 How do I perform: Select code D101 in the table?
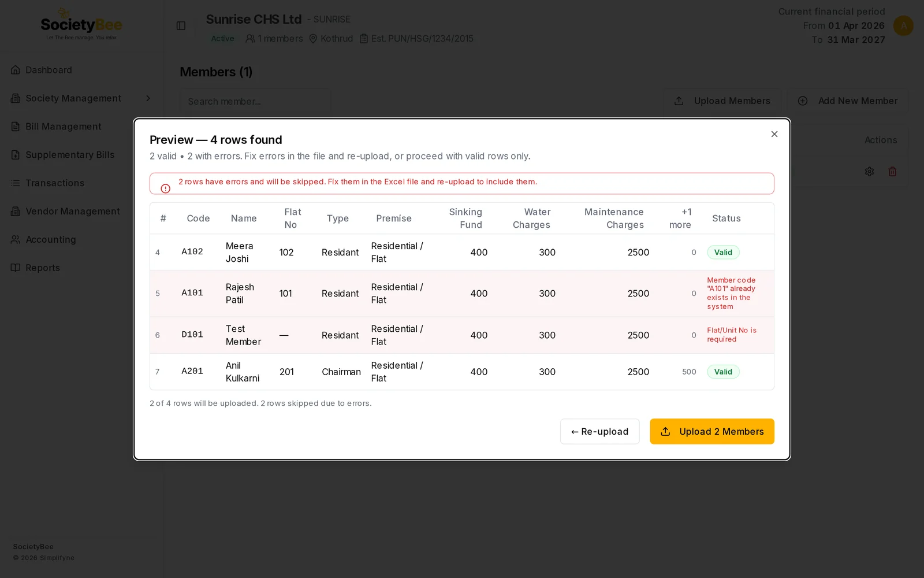[192, 335]
